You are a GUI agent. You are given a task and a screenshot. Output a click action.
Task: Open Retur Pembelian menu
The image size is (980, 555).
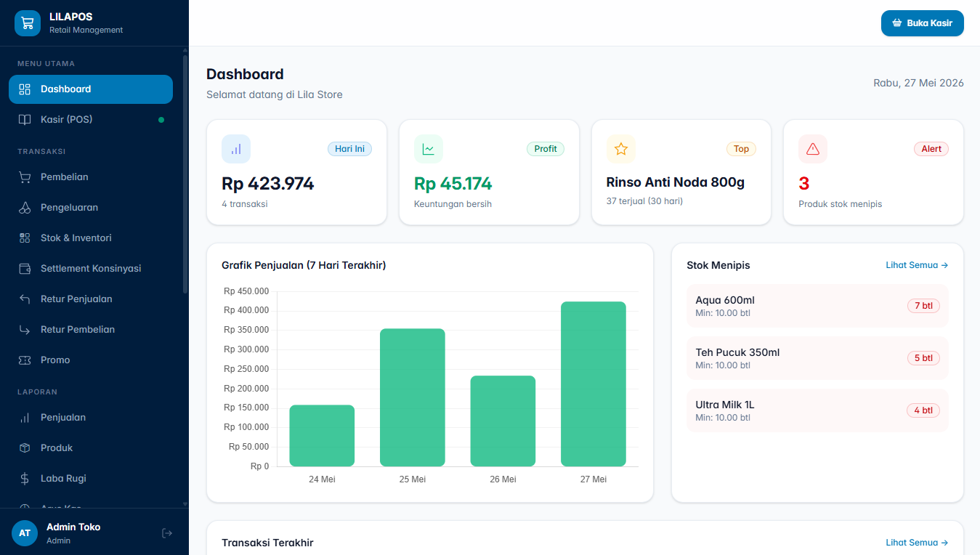[x=91, y=330]
